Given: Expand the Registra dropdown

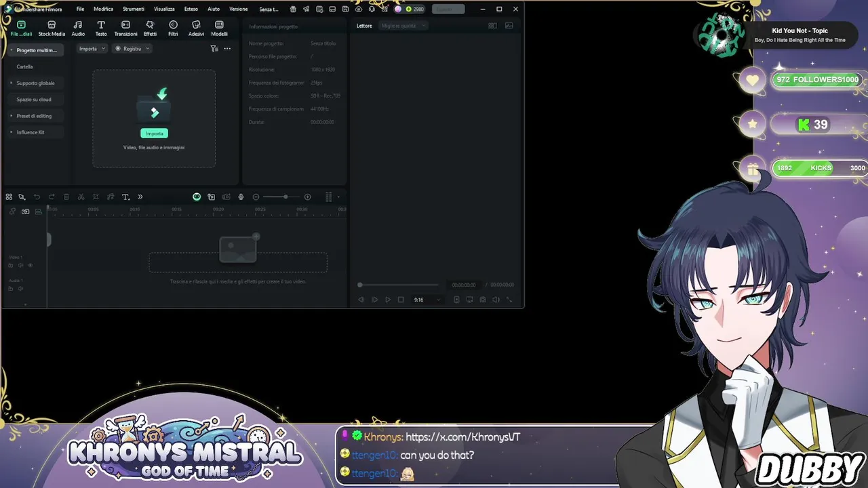Looking at the screenshot, I should click(132, 49).
